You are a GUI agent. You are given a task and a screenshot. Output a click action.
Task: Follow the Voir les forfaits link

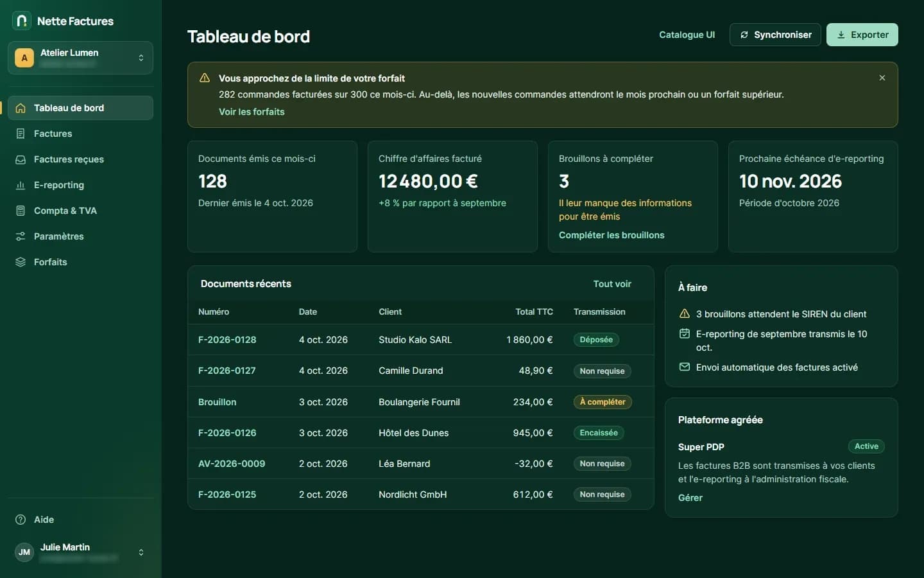pyautogui.click(x=252, y=112)
